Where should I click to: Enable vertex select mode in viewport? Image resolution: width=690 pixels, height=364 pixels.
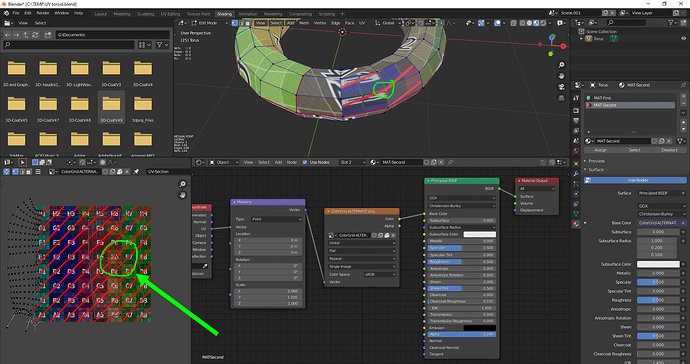click(x=235, y=23)
